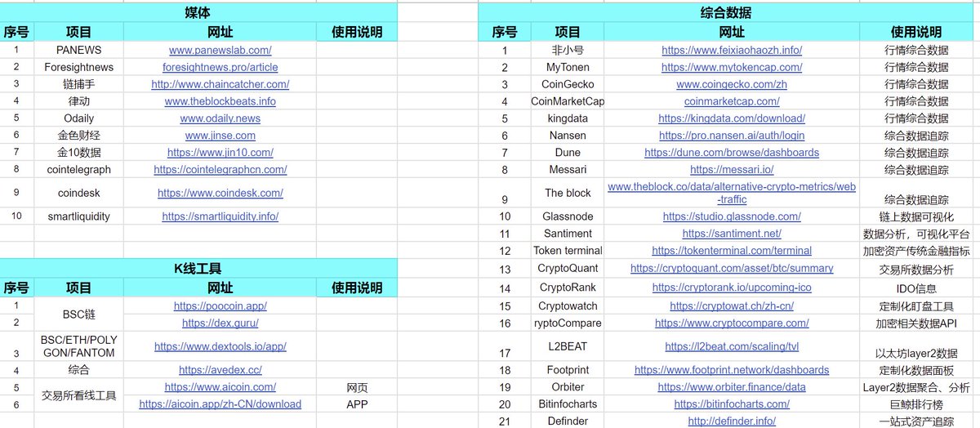Click the 网页 usage note cell
This screenshot has height=428, width=980.
(357, 387)
